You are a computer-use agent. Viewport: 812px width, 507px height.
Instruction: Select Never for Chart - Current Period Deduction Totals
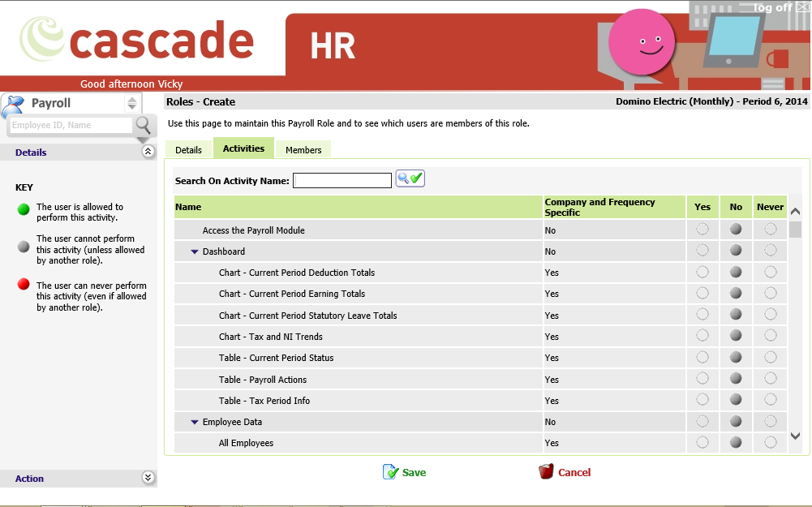[770, 272]
